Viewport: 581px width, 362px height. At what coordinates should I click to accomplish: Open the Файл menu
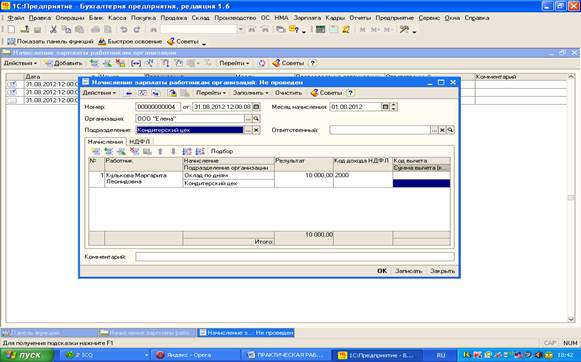pyautogui.click(x=16, y=18)
